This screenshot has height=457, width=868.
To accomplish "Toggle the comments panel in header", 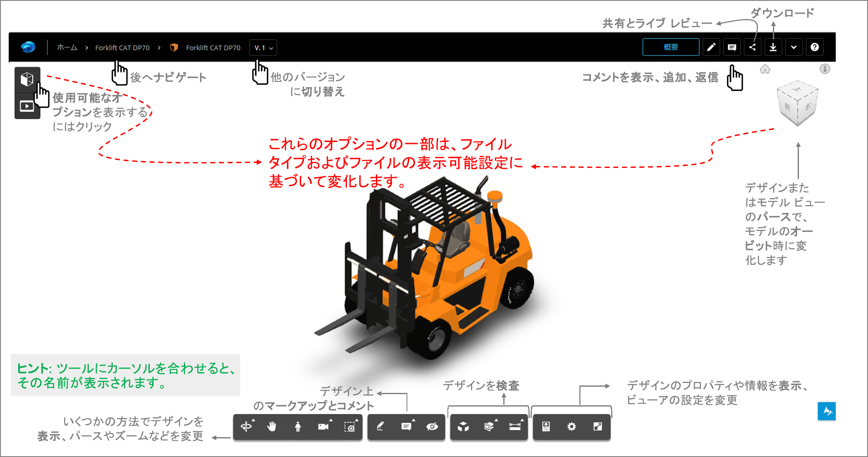I will 732,47.
